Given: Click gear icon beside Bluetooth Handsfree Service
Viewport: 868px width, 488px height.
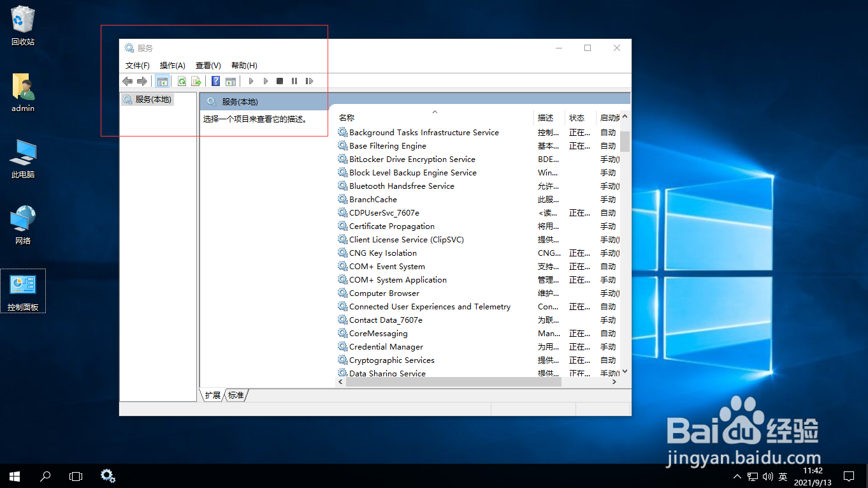Looking at the screenshot, I should (x=343, y=186).
